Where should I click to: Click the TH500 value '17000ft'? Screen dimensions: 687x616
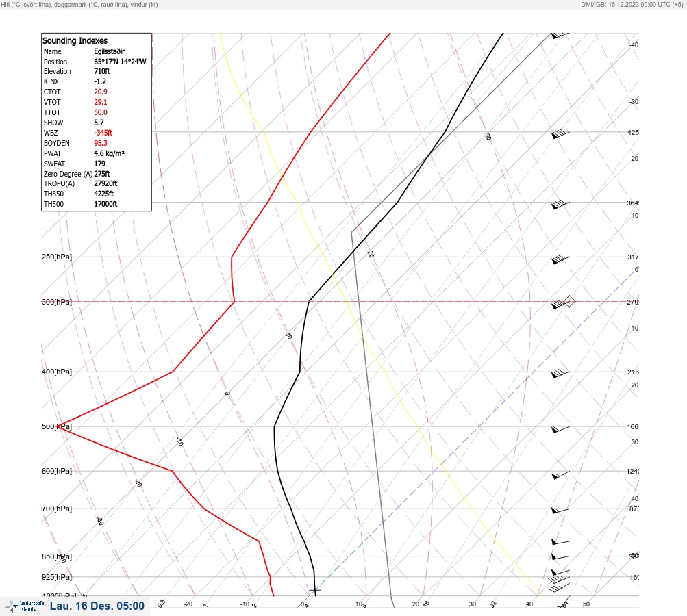[105, 204]
